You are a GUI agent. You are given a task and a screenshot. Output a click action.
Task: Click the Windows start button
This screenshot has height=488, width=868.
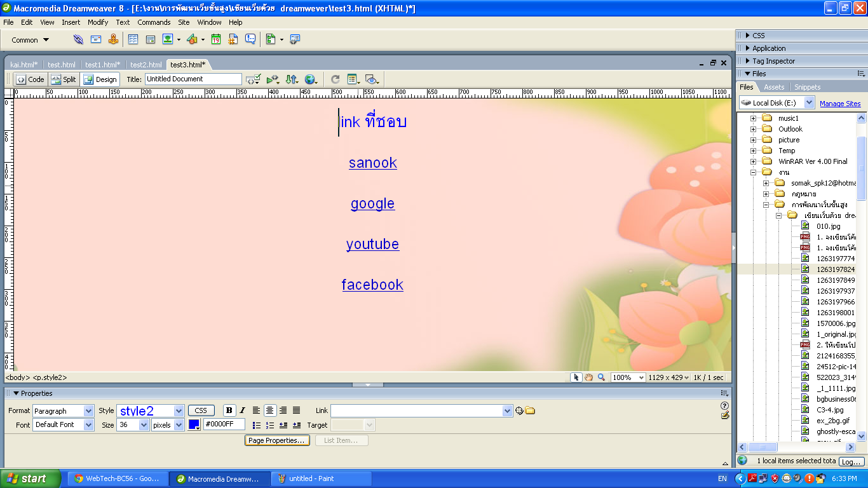click(31, 478)
